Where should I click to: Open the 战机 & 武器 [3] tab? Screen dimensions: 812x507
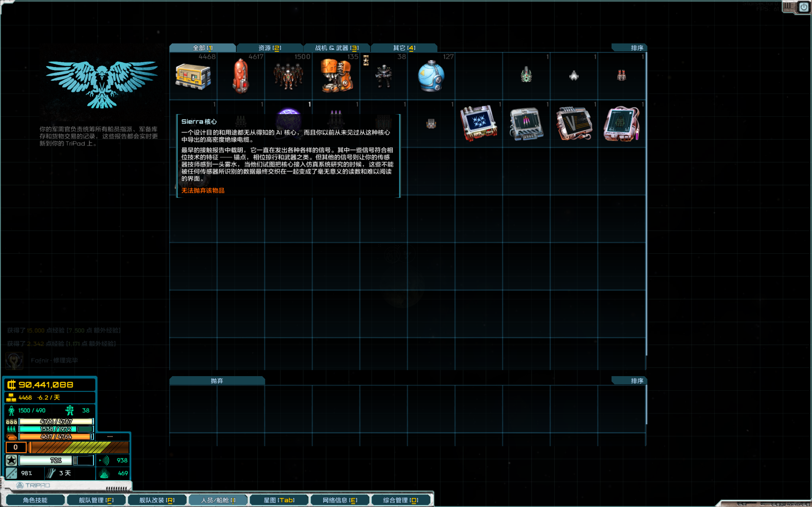coord(337,48)
